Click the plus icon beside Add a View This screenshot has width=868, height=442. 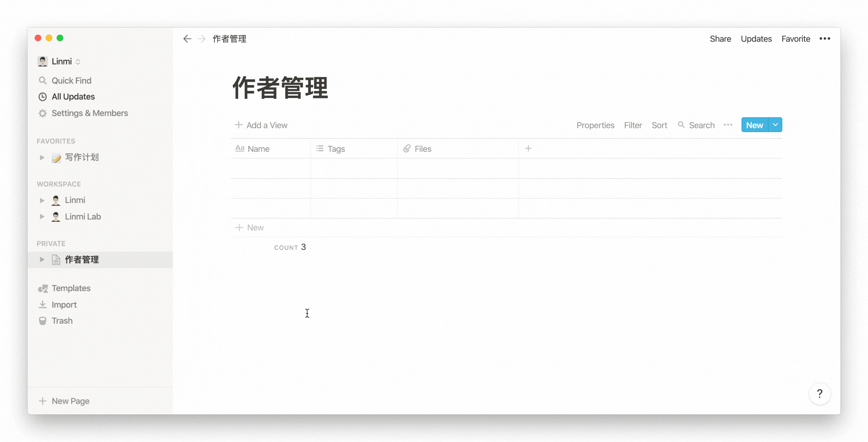coord(239,125)
